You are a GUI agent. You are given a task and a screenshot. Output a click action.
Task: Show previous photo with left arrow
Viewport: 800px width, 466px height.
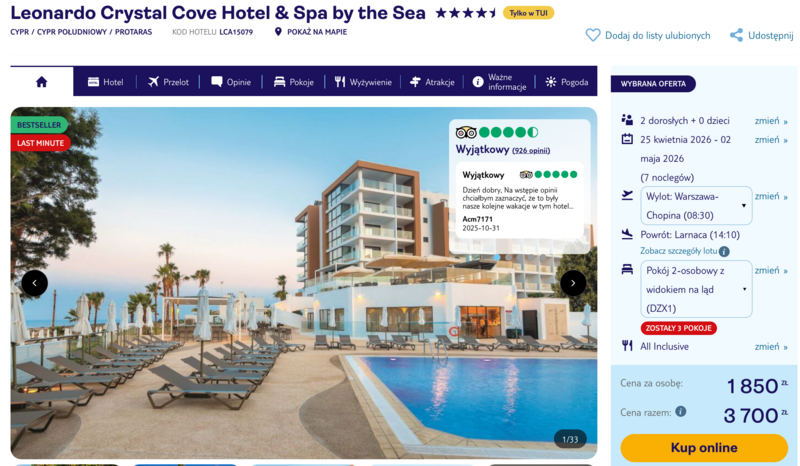click(x=35, y=283)
